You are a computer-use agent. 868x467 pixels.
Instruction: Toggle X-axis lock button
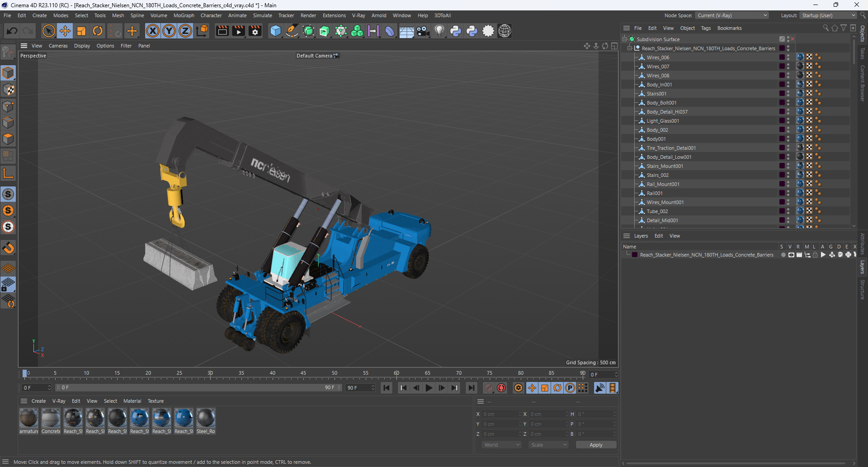click(153, 31)
